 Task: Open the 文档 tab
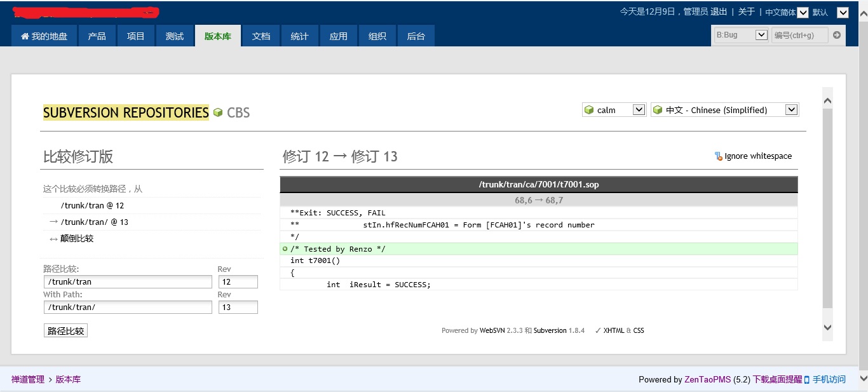261,36
